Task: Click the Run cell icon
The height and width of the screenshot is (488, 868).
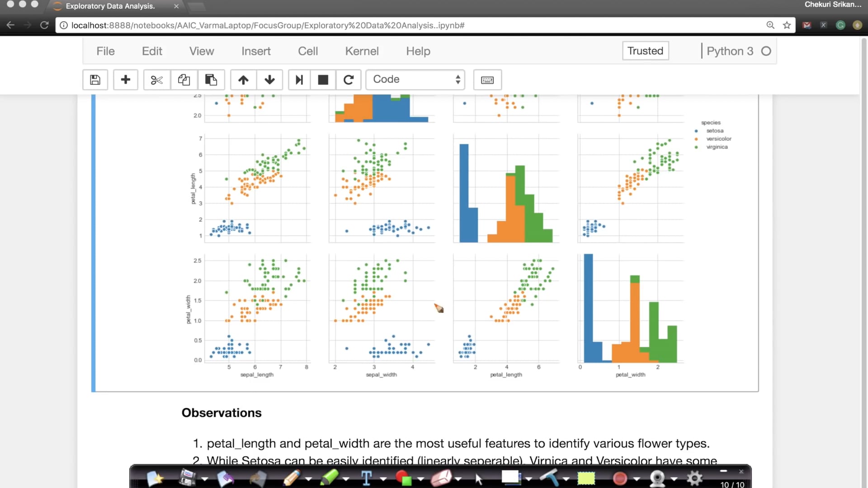Action: (299, 79)
